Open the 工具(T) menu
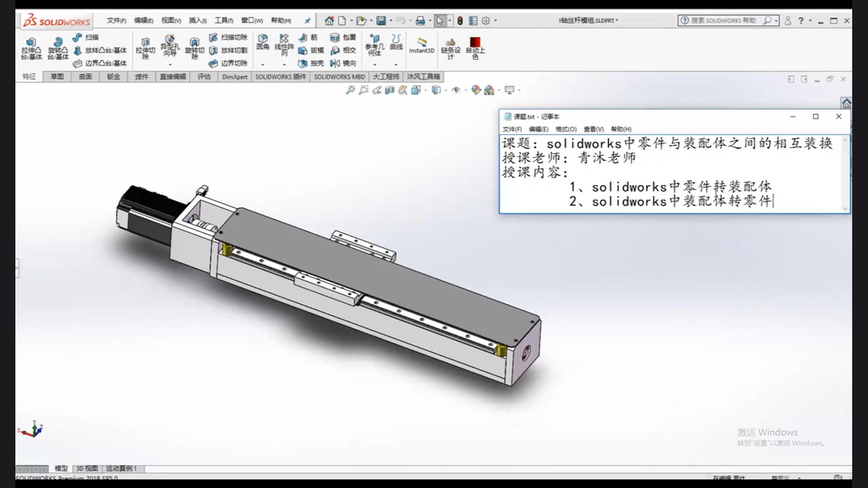Image resolution: width=868 pixels, height=488 pixels. (224, 21)
